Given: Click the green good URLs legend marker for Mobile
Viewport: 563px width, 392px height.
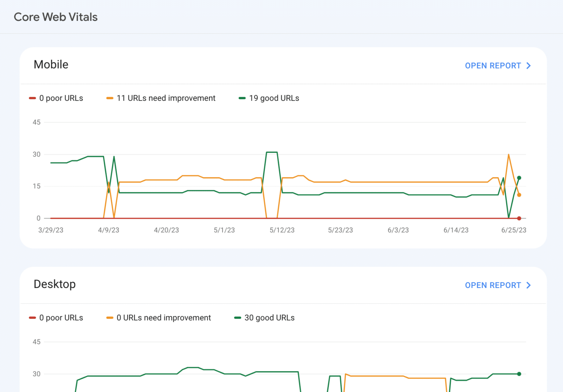Looking at the screenshot, I should coord(242,98).
